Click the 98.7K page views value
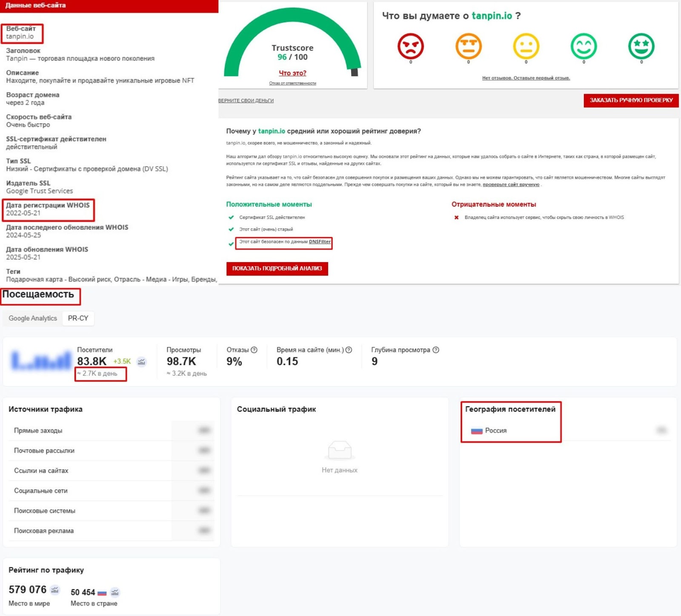 [181, 361]
